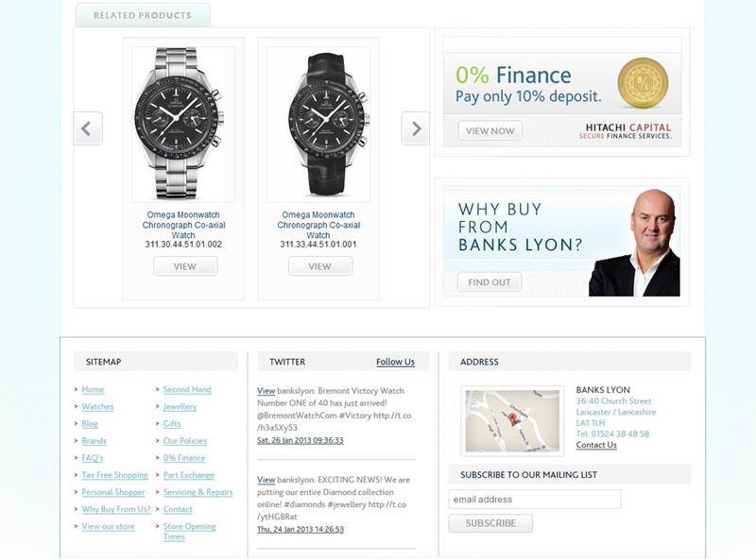The height and width of the screenshot is (560, 756).
Task: Click FIND OUT on Why Buy banner
Action: coord(490,282)
